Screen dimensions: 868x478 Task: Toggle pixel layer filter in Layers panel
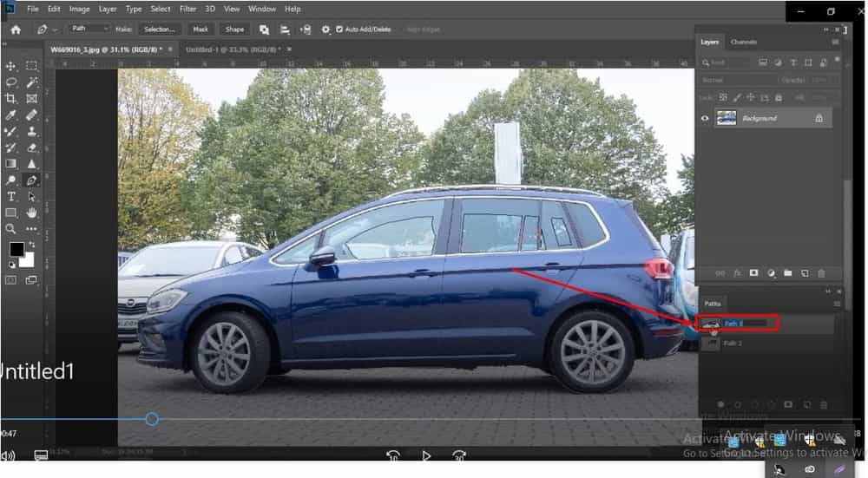click(x=763, y=62)
